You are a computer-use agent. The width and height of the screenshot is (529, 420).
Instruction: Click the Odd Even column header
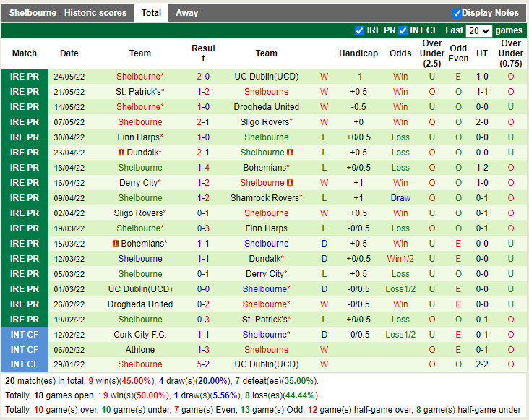point(458,53)
